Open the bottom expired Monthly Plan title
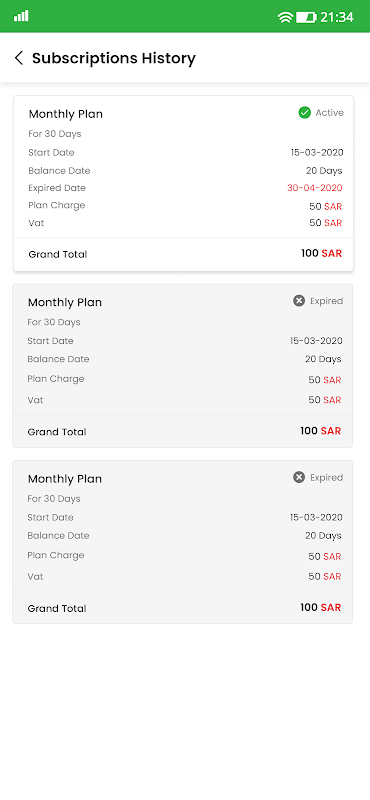Image resolution: width=370 pixels, height=800 pixels. (65, 479)
